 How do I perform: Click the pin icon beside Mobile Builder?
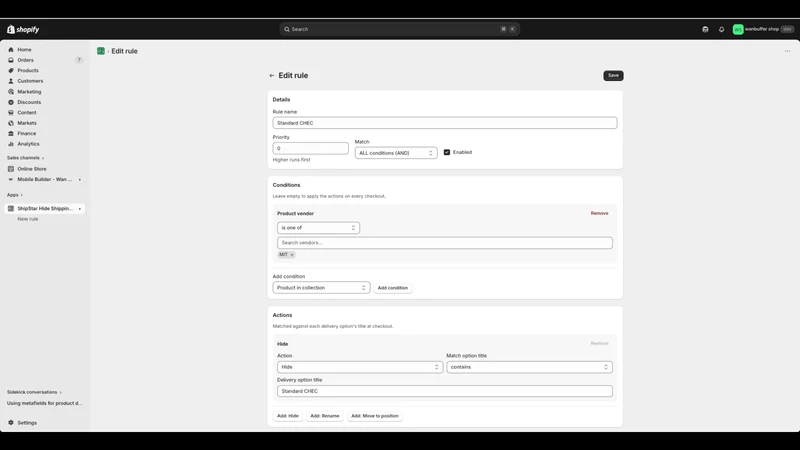[80, 180]
